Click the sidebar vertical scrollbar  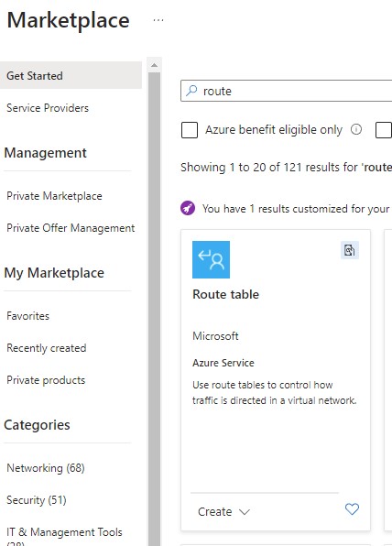tap(154, 306)
